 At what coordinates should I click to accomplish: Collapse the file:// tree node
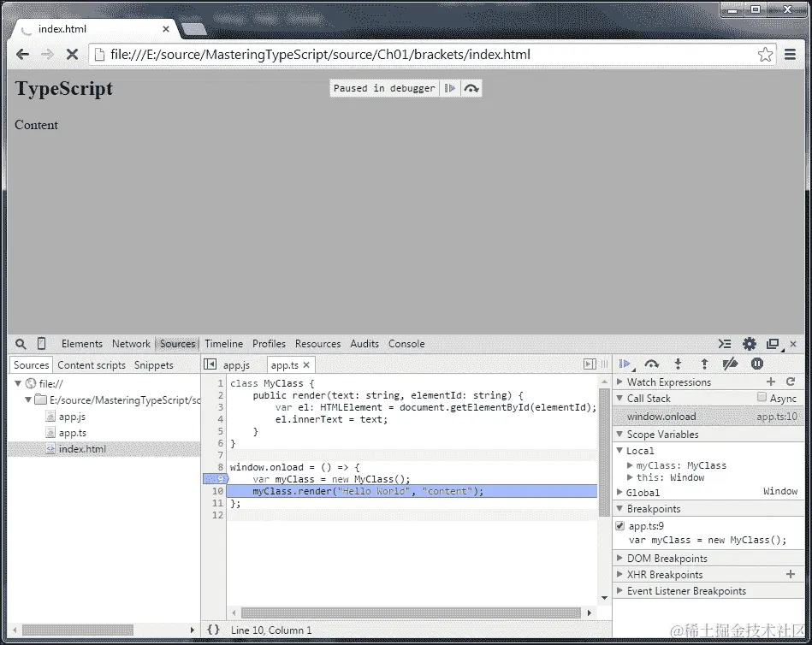[18, 383]
